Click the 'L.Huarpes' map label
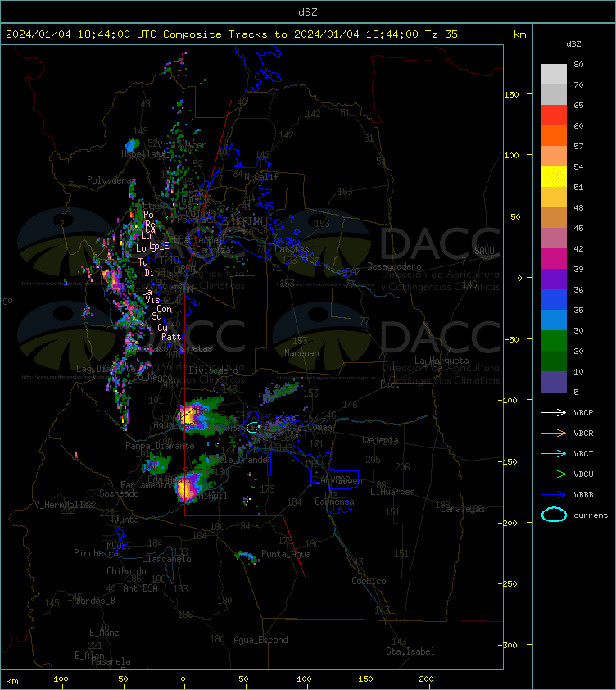 (392, 492)
